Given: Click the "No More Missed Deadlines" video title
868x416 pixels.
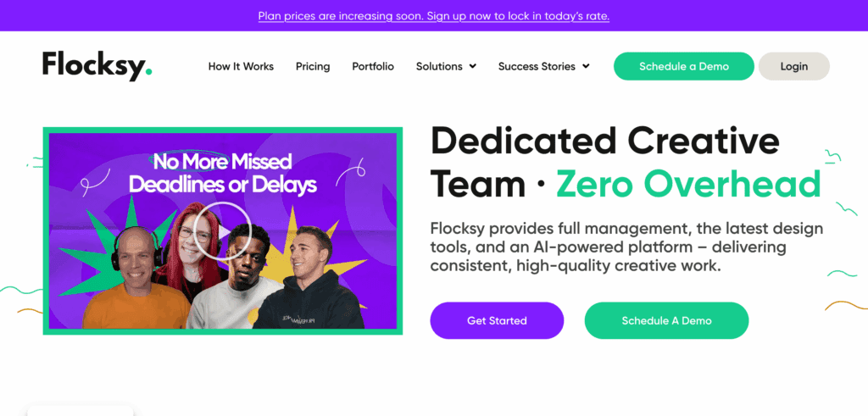Looking at the screenshot, I should pyautogui.click(x=222, y=172).
